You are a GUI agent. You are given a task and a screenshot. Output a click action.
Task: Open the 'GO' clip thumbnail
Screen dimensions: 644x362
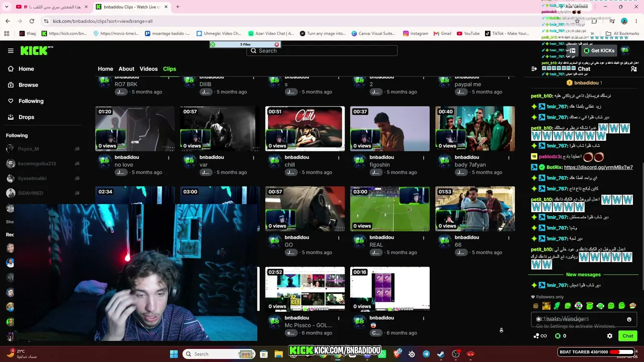[305, 209]
